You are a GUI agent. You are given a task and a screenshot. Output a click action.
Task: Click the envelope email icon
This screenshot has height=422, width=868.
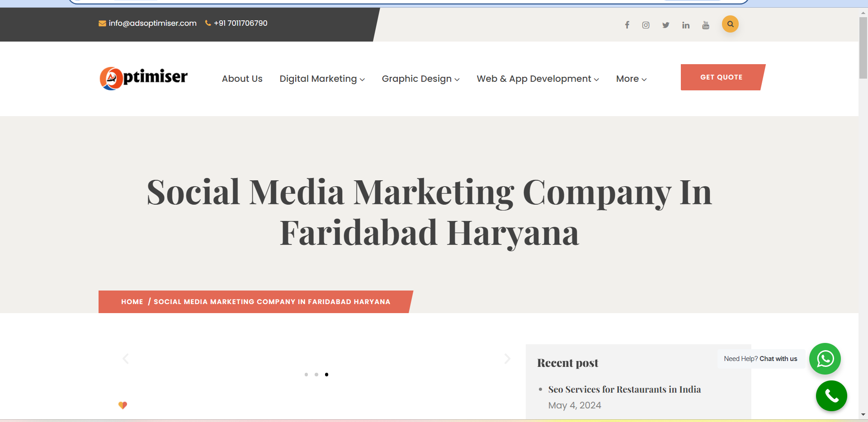click(102, 23)
